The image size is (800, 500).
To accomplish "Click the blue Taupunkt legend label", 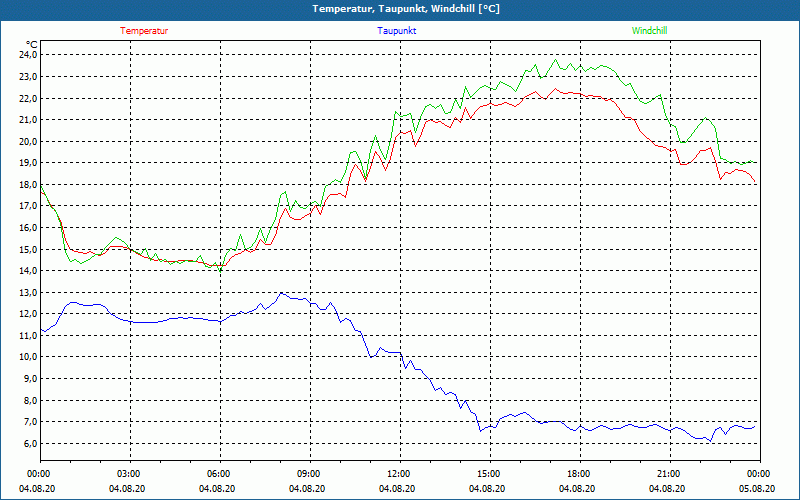I will point(396,31).
